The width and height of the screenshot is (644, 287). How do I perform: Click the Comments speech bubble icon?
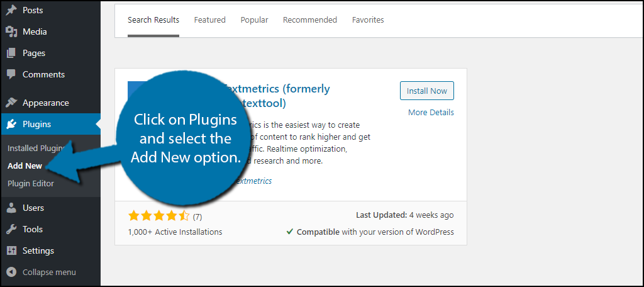11,74
